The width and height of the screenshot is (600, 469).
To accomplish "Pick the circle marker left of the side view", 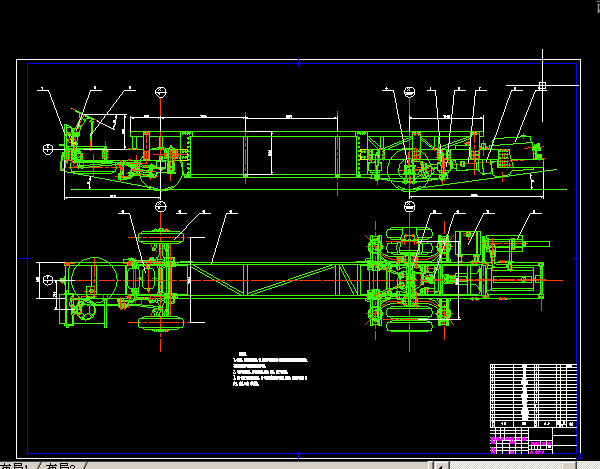I will tap(48, 149).
